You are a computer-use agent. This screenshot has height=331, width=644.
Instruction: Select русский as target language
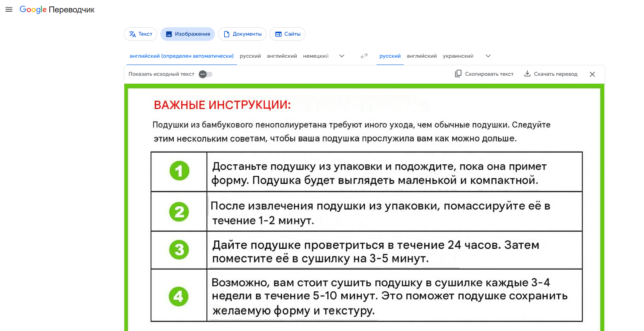point(390,56)
